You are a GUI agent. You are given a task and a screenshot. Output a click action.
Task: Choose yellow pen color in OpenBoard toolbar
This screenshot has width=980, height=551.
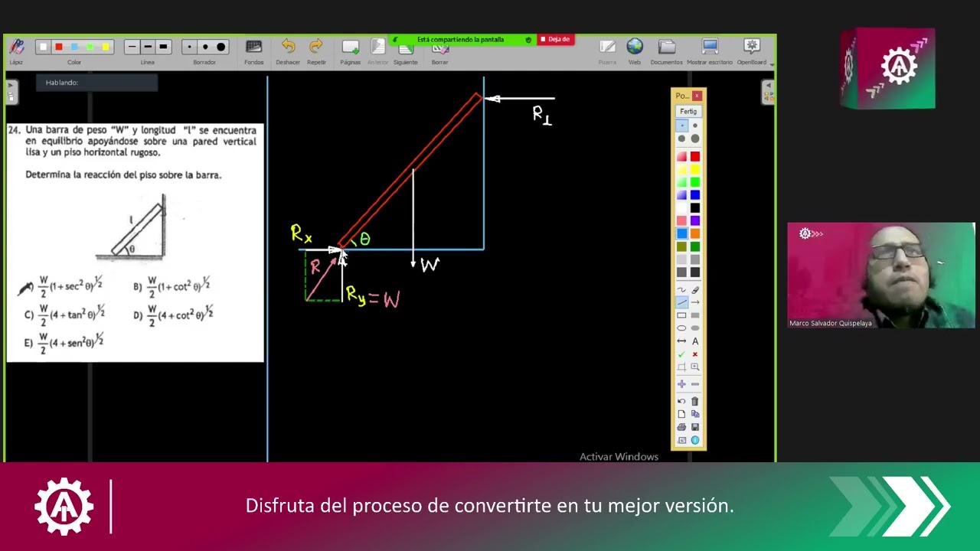106,47
